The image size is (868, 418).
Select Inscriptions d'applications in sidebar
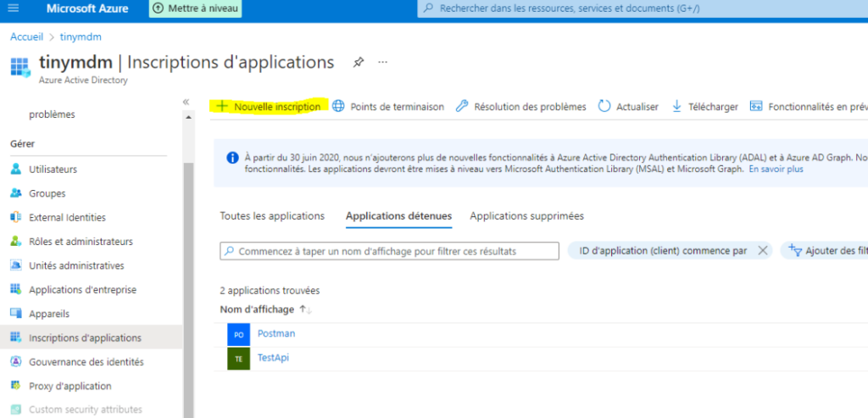tap(92, 337)
